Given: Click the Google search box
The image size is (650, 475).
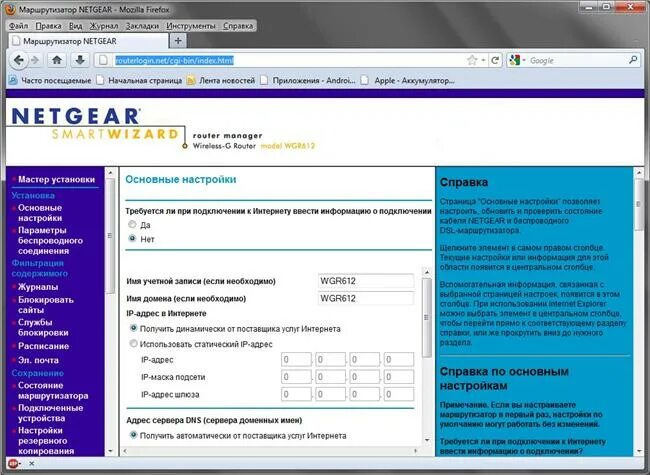Looking at the screenshot, I should [576, 61].
